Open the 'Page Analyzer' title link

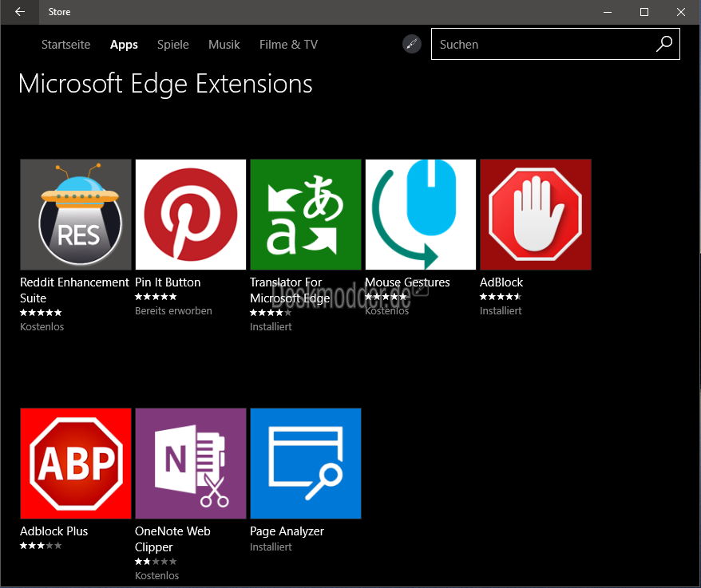coord(287,531)
